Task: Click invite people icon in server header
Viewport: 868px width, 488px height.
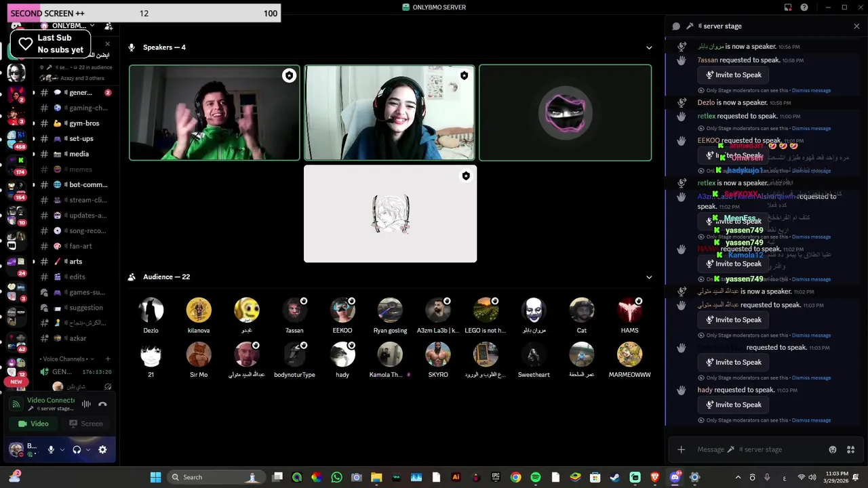Action: click(108, 26)
